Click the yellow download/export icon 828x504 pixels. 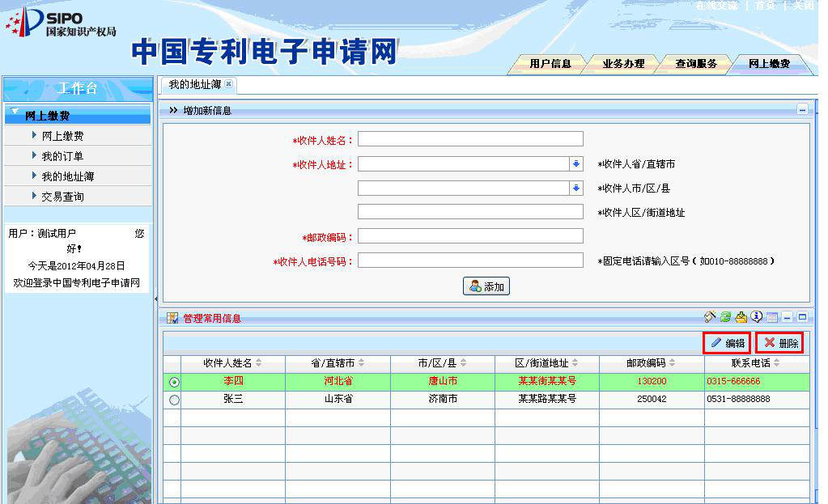[741, 317]
